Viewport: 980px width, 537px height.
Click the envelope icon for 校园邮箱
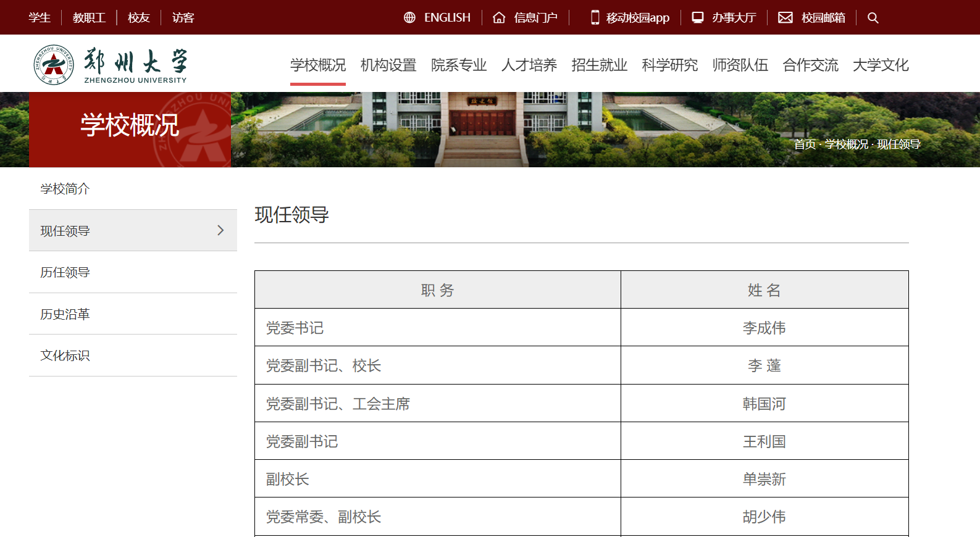tap(785, 18)
